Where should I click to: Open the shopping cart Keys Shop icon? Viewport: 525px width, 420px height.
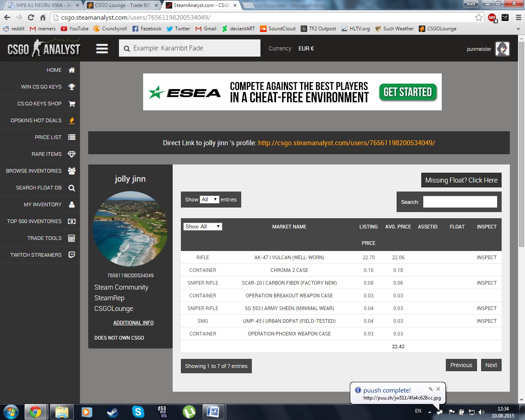72,104
